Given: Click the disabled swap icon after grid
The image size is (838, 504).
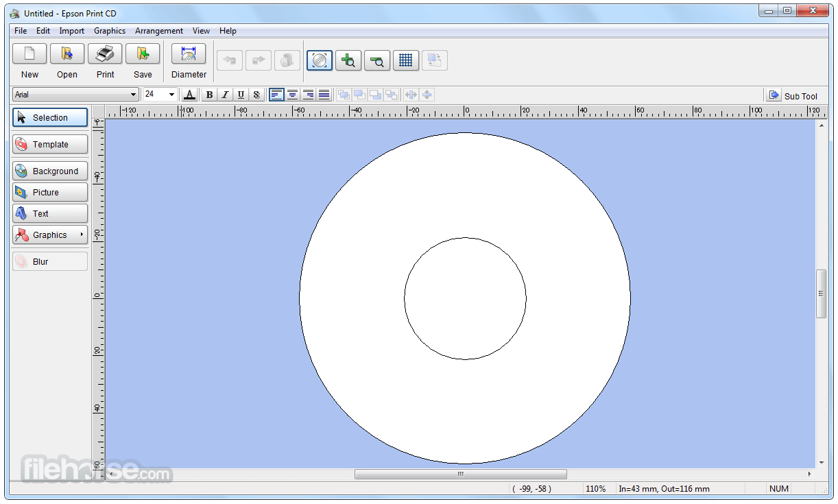Looking at the screenshot, I should 435,60.
